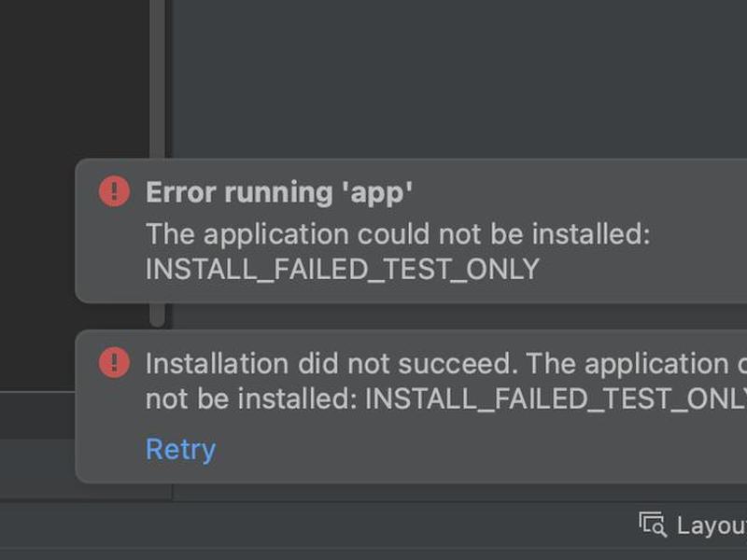Click INSTALL_FAILED_TEST_ONLY in the second notification
This screenshot has width=747, height=560.
pyautogui.click(x=556, y=399)
